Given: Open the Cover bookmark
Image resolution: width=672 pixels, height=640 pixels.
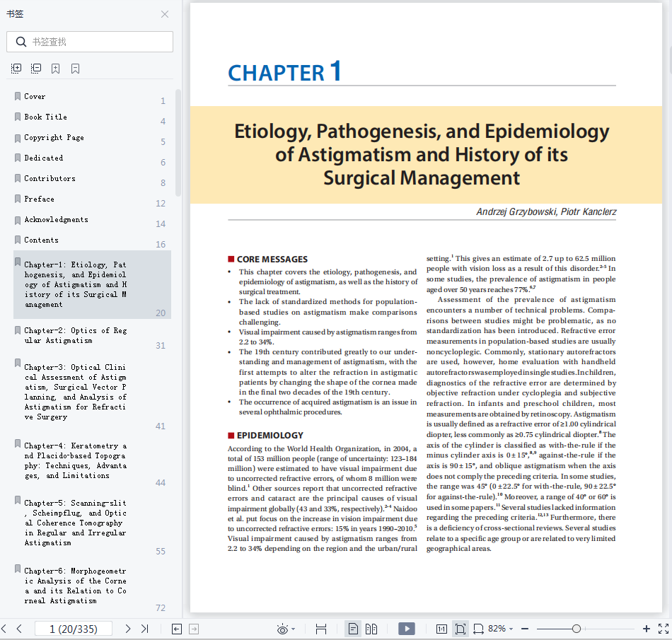Looking at the screenshot, I should coord(35,96).
